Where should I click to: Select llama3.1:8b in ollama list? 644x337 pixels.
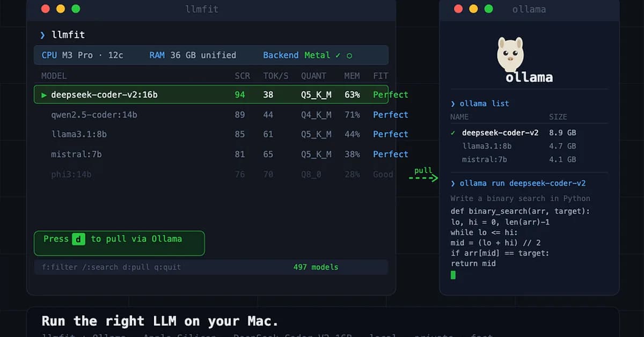(487, 146)
